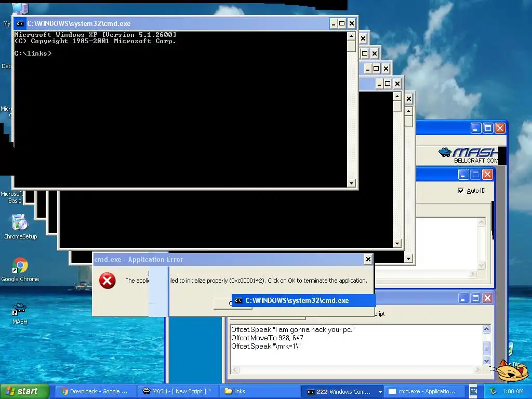Click the red error icon in Application Error dialog
The image size is (532, 399).
107,281
